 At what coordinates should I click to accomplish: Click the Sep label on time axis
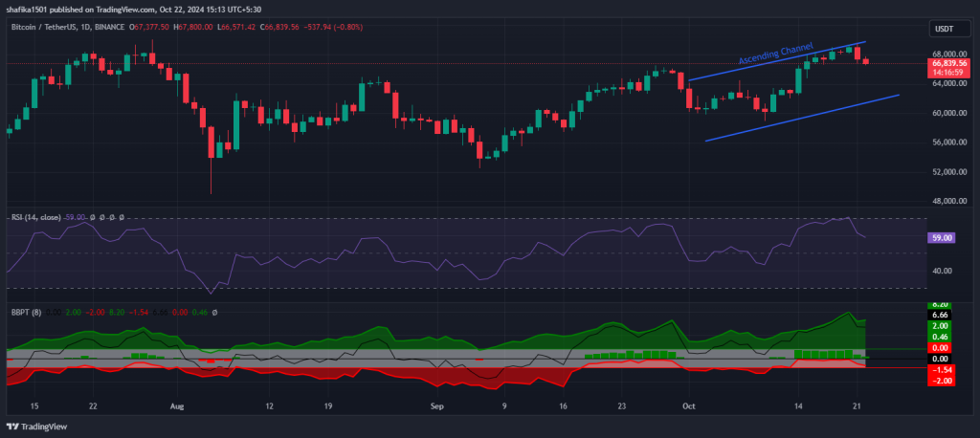coord(437,405)
